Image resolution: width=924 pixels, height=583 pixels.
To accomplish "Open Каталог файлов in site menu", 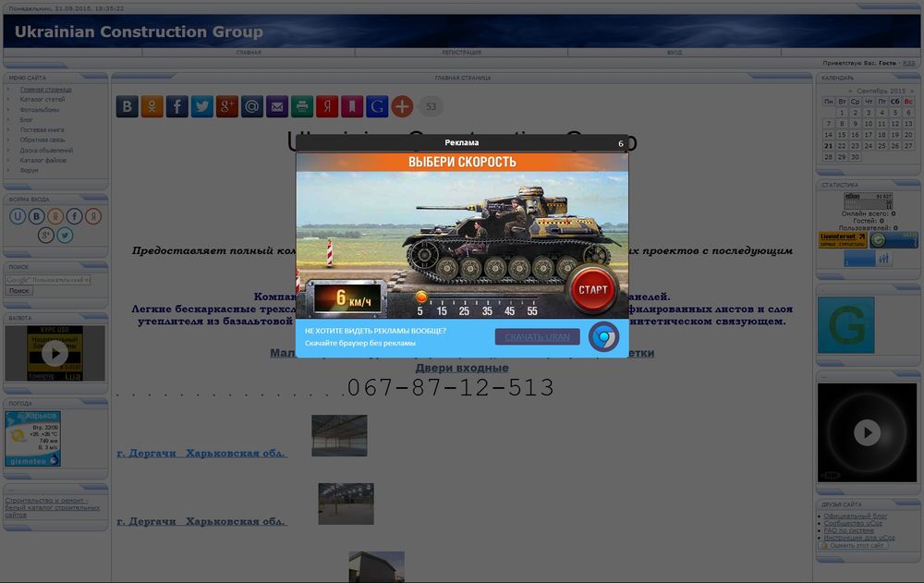I will point(43,161).
